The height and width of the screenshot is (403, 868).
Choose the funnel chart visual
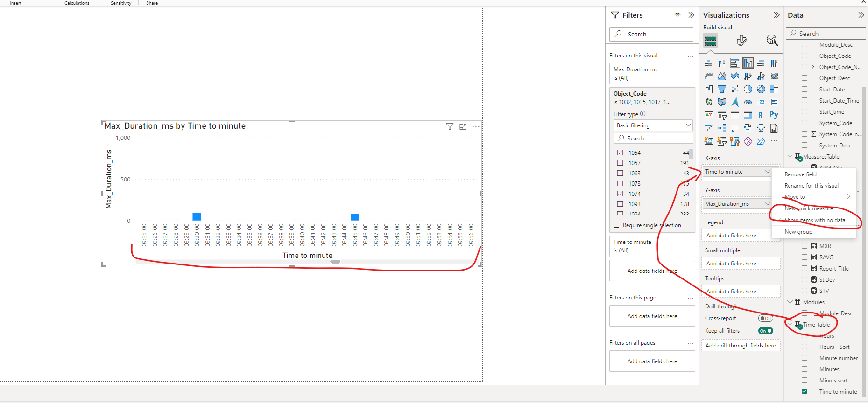tap(722, 89)
